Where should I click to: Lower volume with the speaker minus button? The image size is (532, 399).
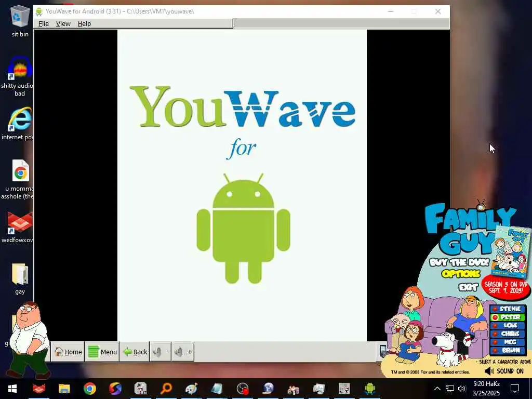(x=161, y=352)
